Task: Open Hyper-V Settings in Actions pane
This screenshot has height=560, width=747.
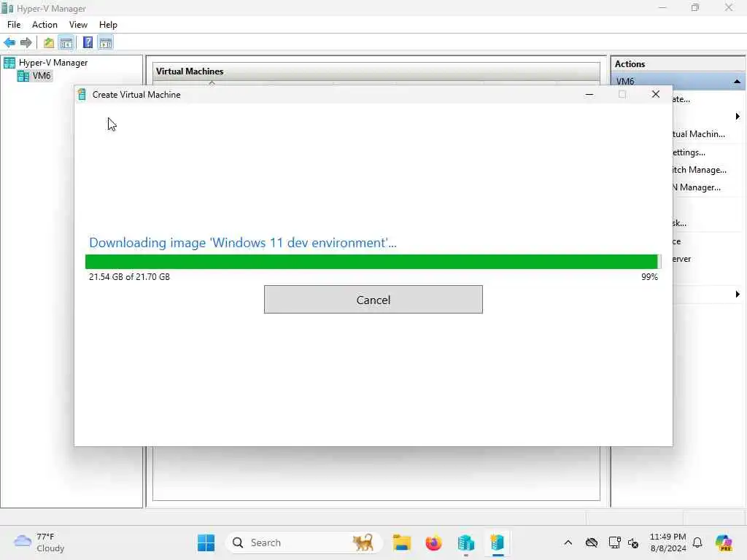Action: pyautogui.click(x=689, y=152)
